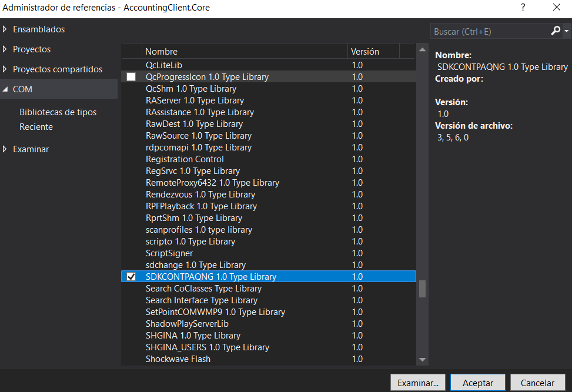This screenshot has width=572, height=392.
Task: Select the RemoteProxy6432 1.0 Type Library row
Action: click(269, 183)
